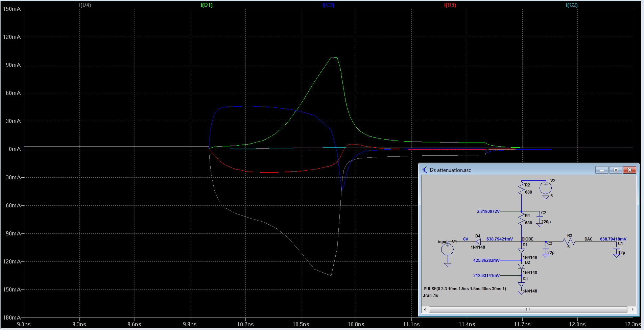Click the LTspice icon in schematic title bar
The height and width of the screenshot is (330, 644).
tap(425, 170)
